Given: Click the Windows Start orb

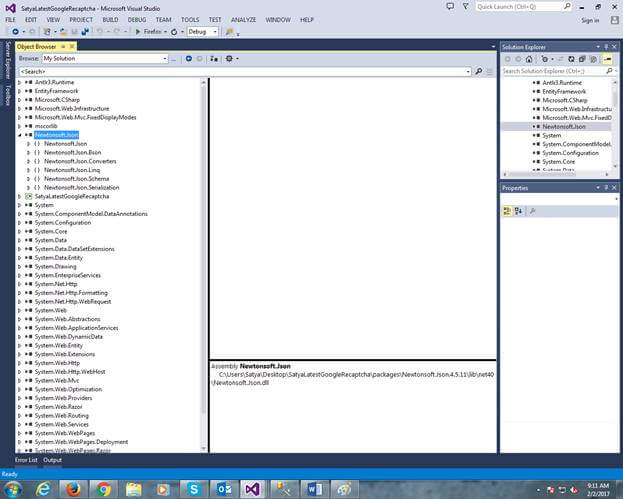Looking at the screenshot, I should [x=13, y=489].
